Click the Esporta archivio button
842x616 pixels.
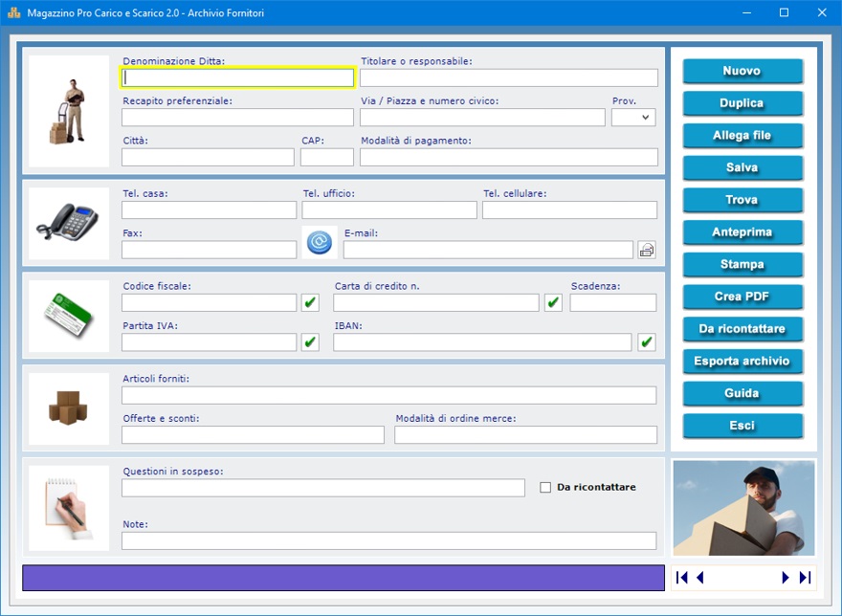coord(742,361)
